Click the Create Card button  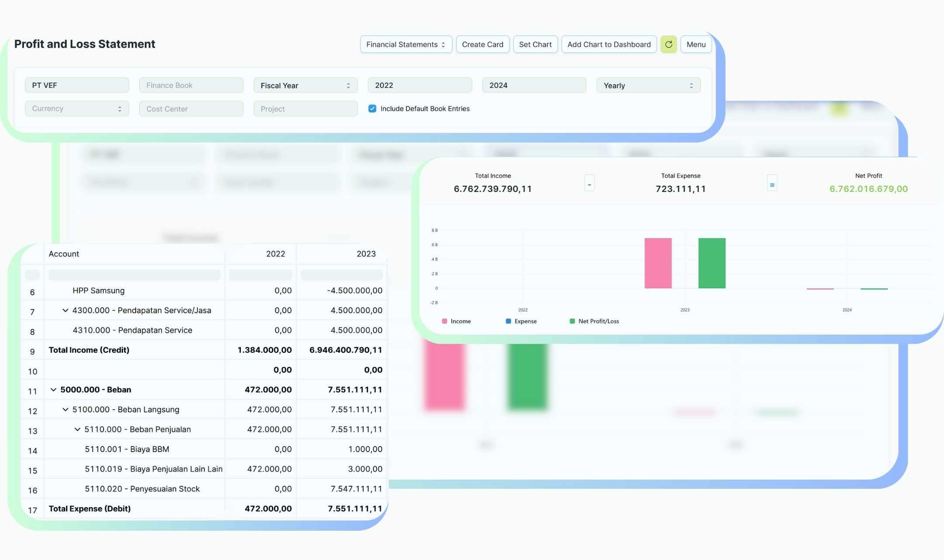[x=482, y=44]
